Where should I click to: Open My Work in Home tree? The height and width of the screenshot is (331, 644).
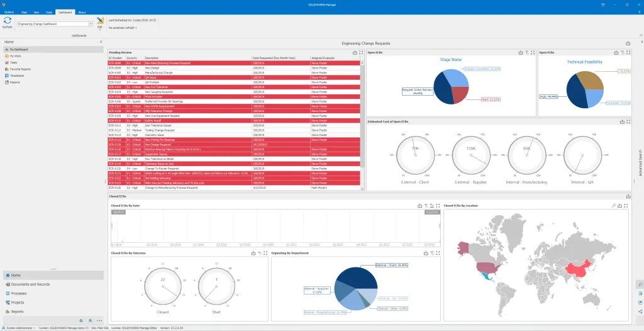tap(15, 56)
